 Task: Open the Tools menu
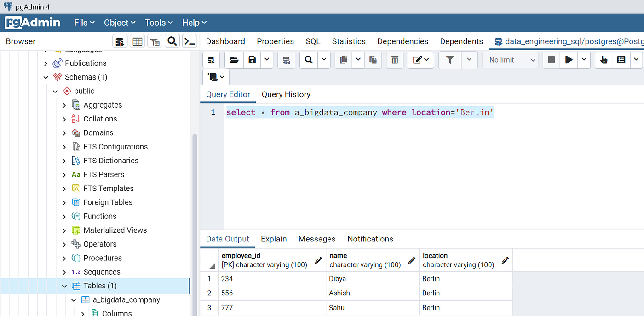point(158,22)
